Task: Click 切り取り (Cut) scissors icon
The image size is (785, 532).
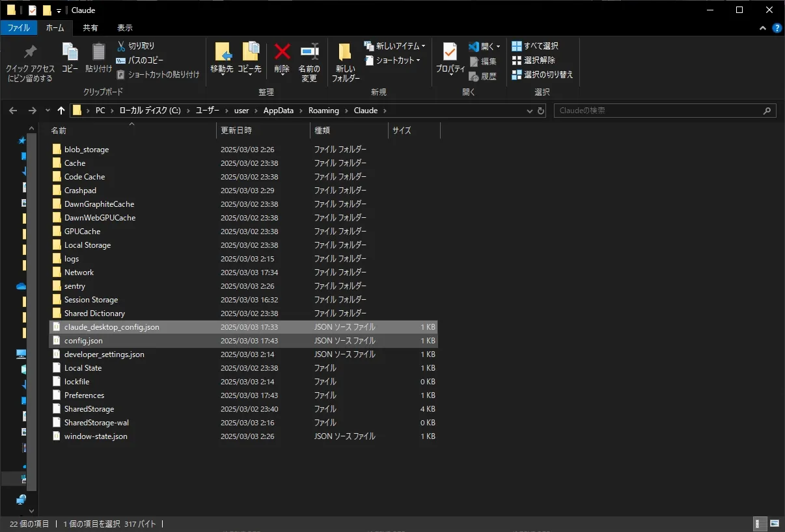Action: [122, 46]
